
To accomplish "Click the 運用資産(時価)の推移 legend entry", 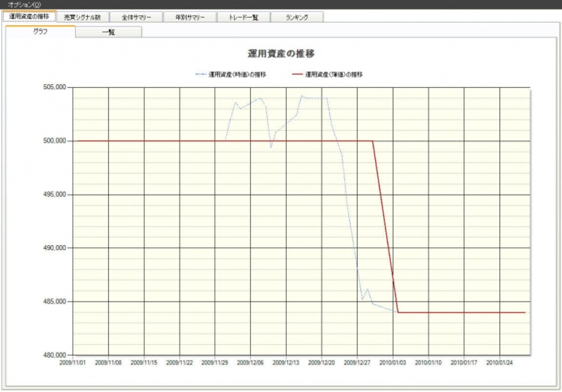I will [x=237, y=74].
